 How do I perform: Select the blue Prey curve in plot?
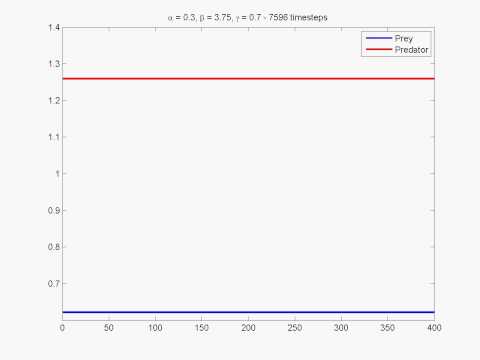248,312
